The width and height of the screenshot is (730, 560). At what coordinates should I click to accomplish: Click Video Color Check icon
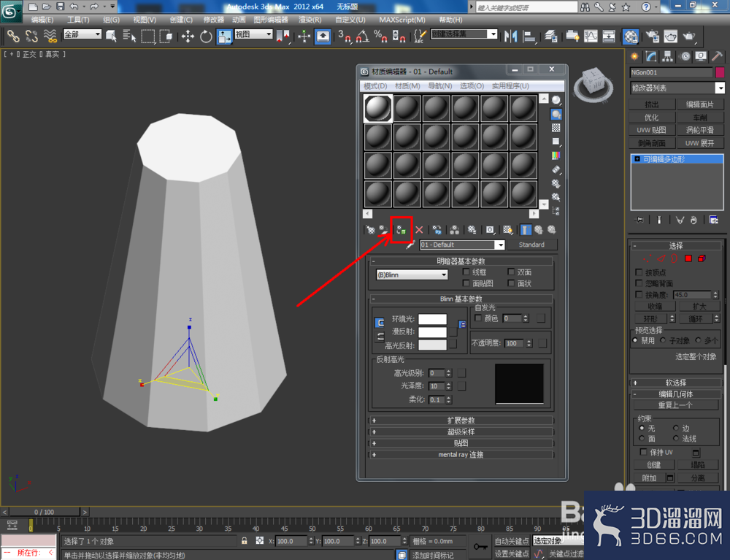(x=556, y=156)
